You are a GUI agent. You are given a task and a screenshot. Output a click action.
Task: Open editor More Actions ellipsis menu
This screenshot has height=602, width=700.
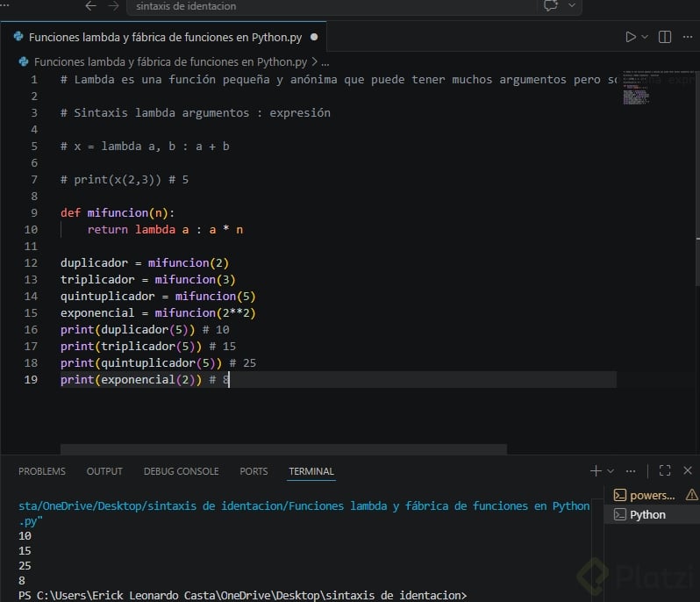coord(689,37)
